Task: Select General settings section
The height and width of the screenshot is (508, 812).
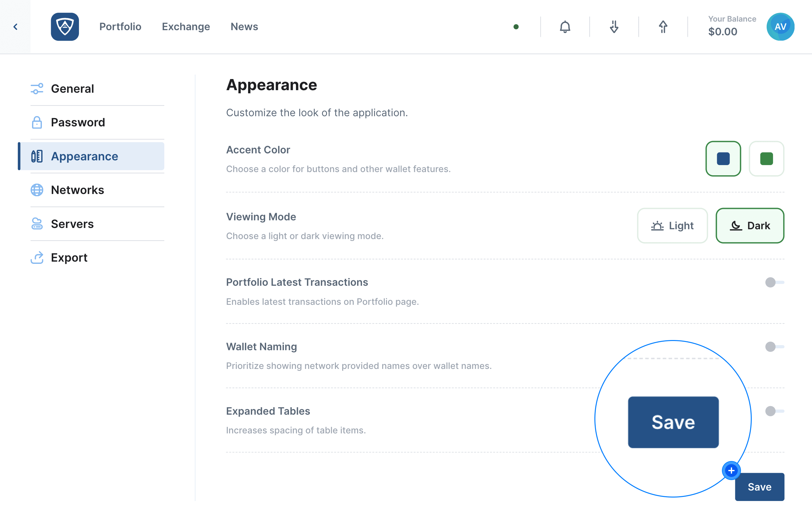Action: (x=97, y=89)
